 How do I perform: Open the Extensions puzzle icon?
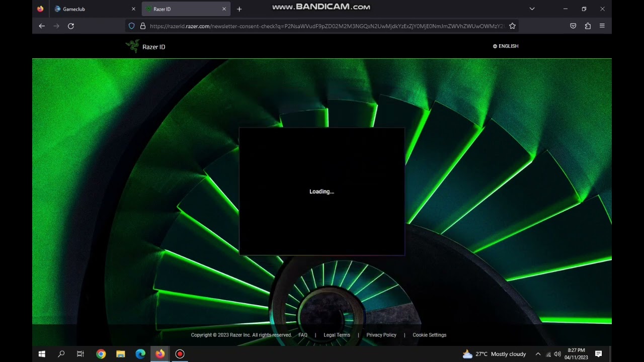click(x=588, y=26)
